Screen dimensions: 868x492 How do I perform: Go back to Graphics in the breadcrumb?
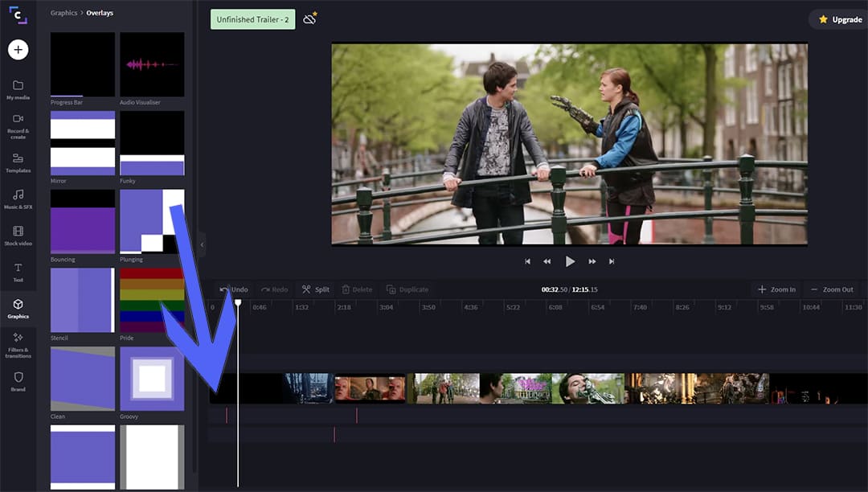(x=63, y=13)
